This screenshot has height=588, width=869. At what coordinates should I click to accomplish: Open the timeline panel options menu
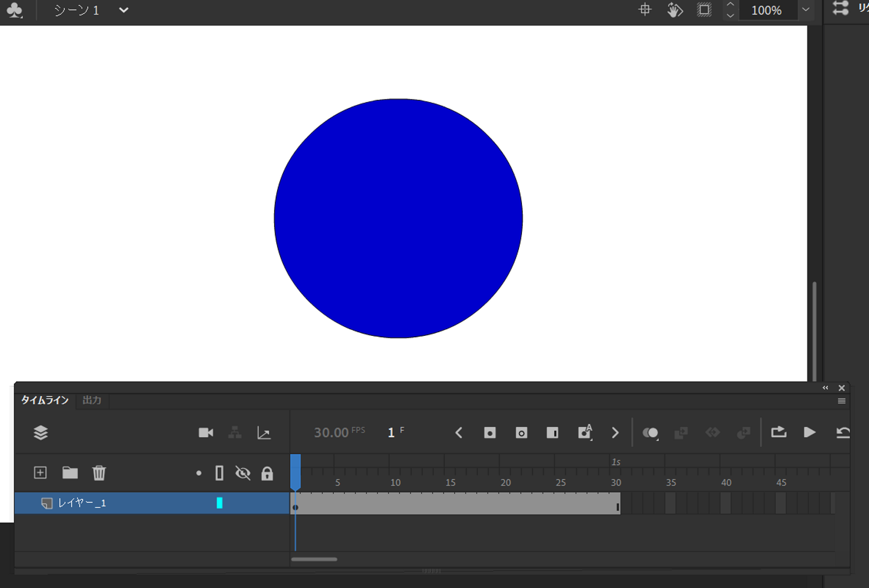(842, 401)
